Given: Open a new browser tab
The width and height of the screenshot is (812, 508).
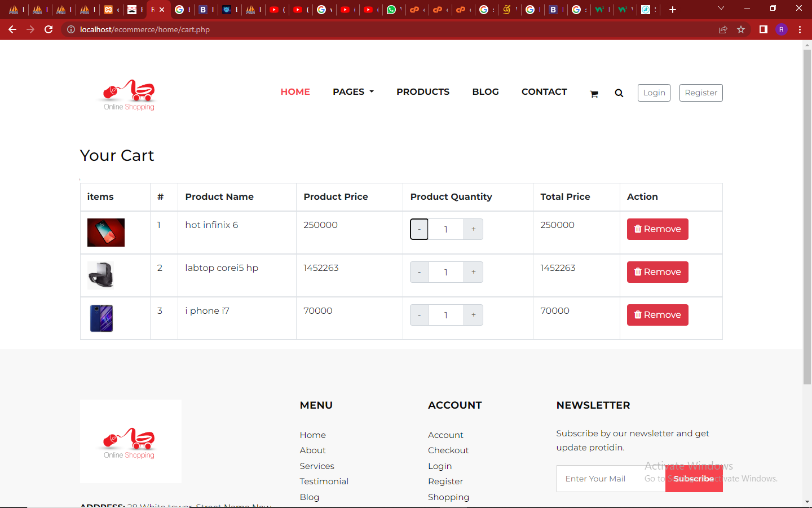Looking at the screenshot, I should click(672, 10).
